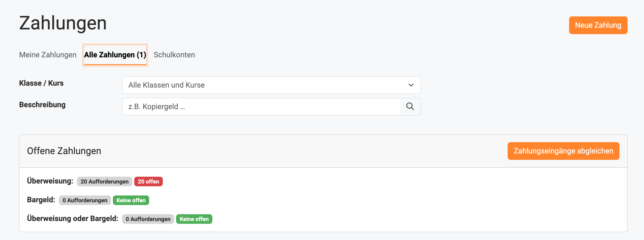Click Zahlungseingänge abgleichen button
Image resolution: width=644 pixels, height=240 pixels.
563,151
